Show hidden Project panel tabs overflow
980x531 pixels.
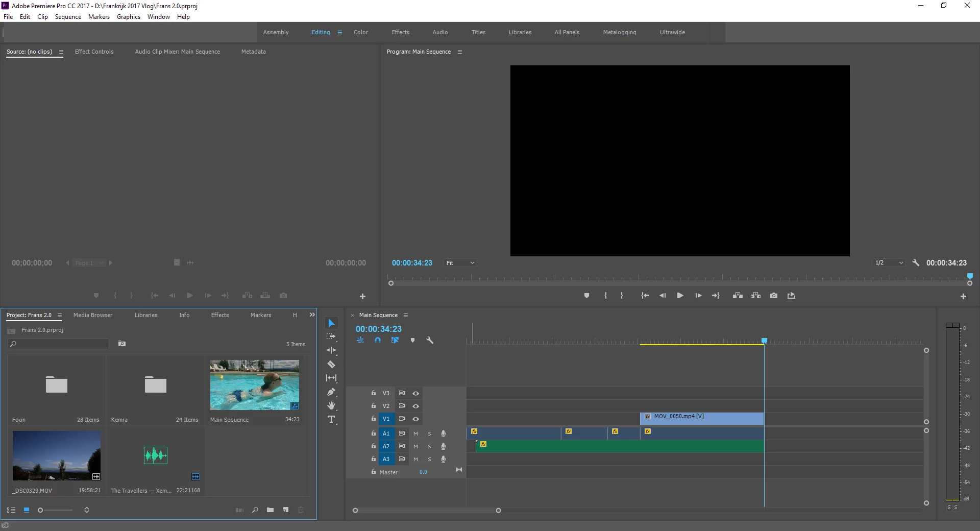312,315
